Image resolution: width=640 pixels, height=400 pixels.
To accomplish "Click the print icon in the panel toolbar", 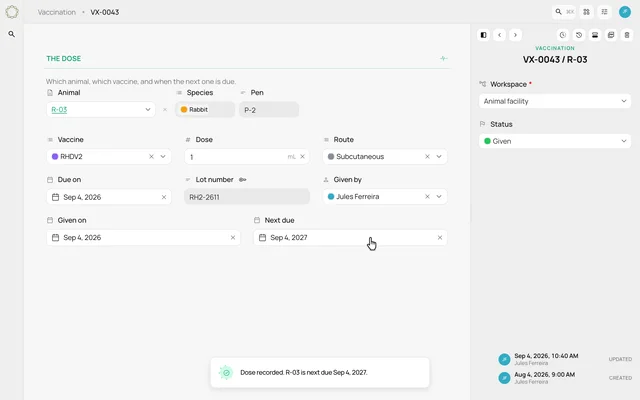I will tap(595, 35).
